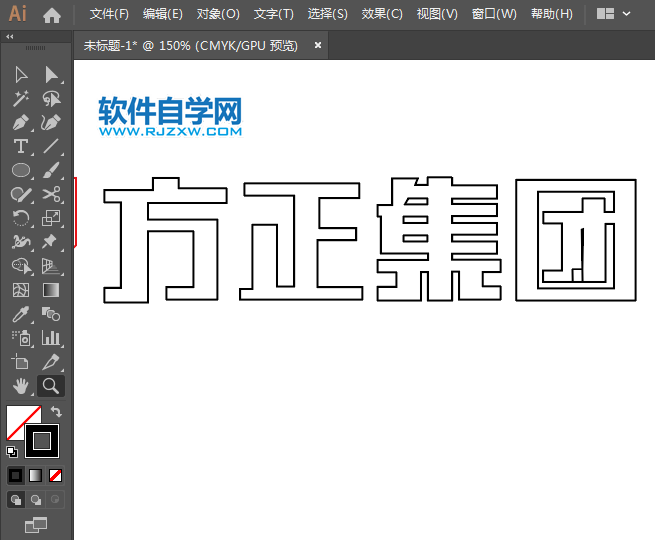This screenshot has width=655, height=540.
Task: Click the Stroke color box
Action: click(42, 441)
